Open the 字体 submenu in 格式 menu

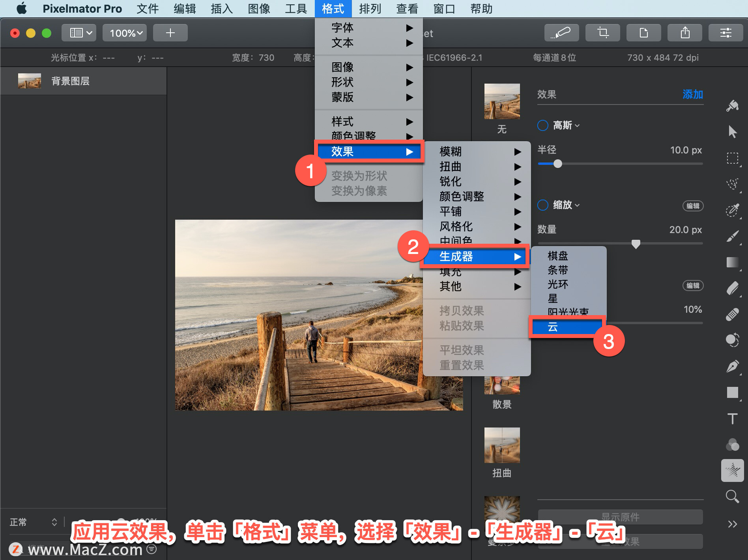(369, 28)
